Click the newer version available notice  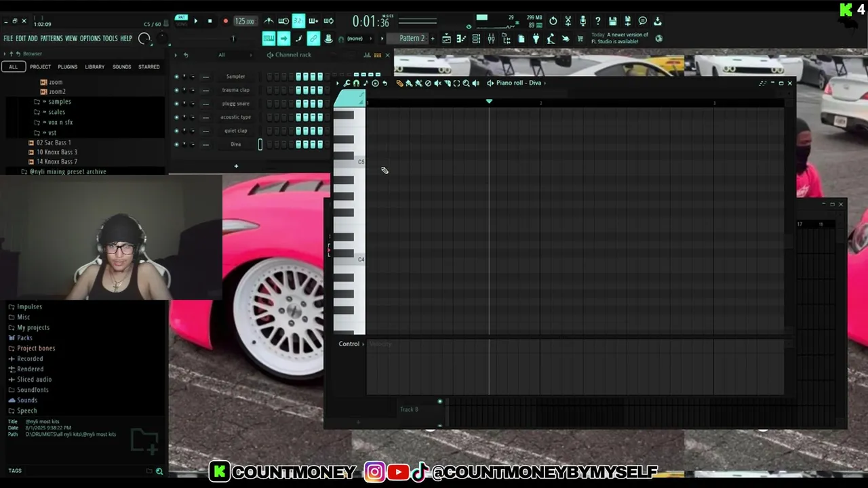click(x=619, y=38)
